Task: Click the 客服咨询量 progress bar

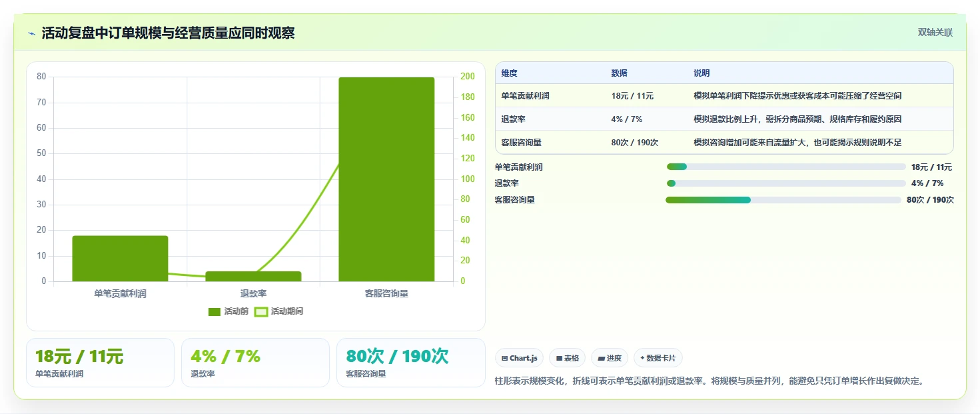Action: pos(783,200)
